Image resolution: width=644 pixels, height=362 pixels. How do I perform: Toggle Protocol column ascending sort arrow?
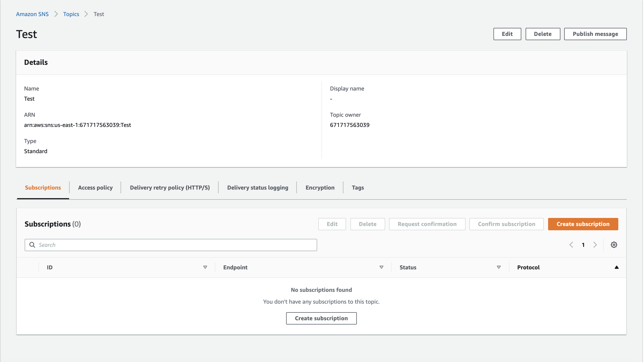coord(616,267)
